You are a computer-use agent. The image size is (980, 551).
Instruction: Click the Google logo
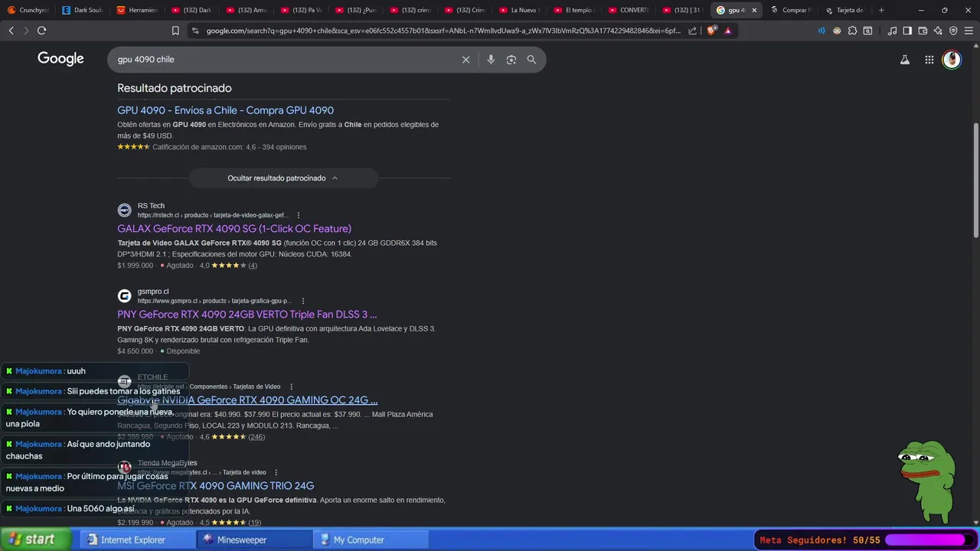point(60,59)
